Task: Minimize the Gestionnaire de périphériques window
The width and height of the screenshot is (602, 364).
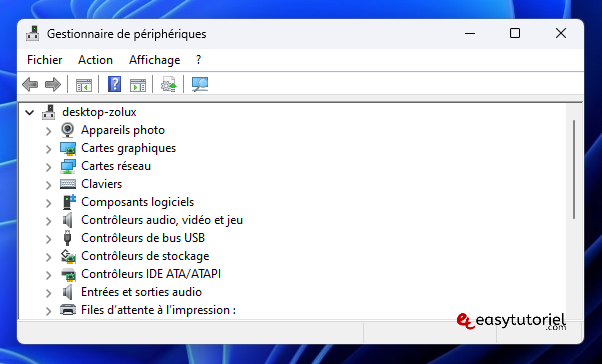Action: [x=470, y=34]
